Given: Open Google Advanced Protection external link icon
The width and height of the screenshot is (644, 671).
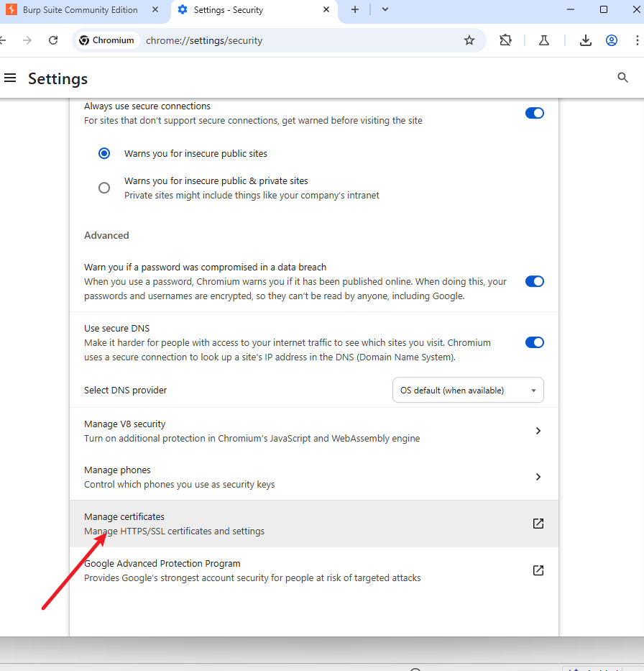Looking at the screenshot, I should click(x=538, y=570).
